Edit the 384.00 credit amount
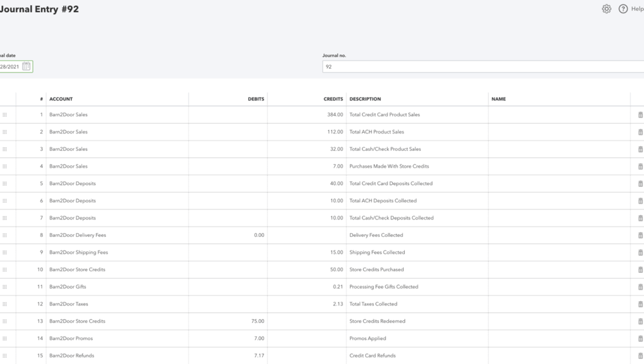Image resolution: width=644 pixels, height=364 pixels. coord(307,115)
